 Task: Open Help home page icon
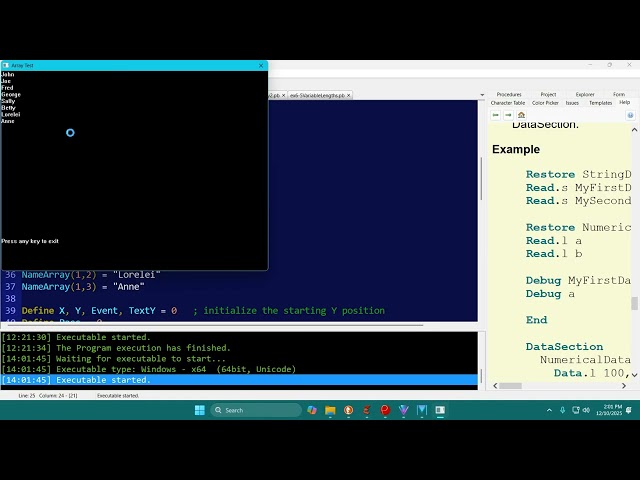pyautogui.click(x=521, y=115)
